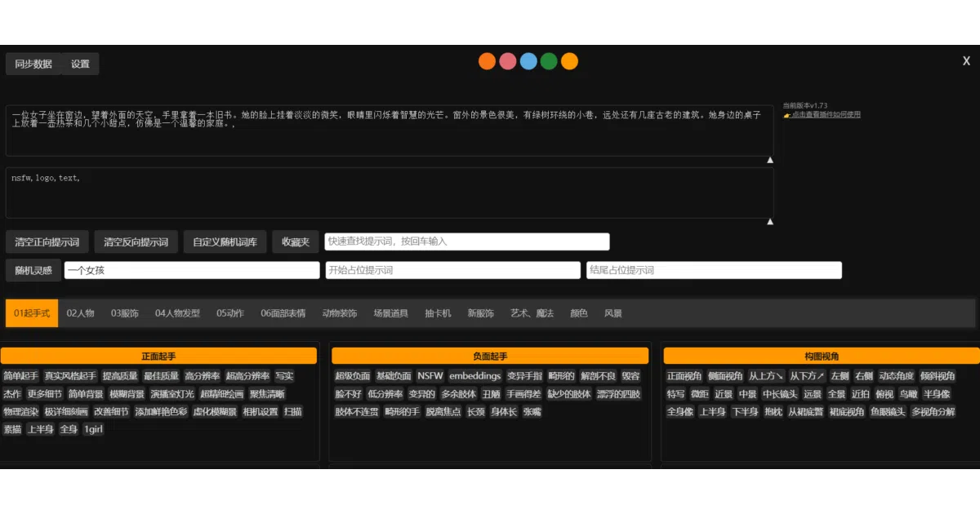
Task: Focus the 结尾占位提示词 field
Action: click(x=714, y=270)
